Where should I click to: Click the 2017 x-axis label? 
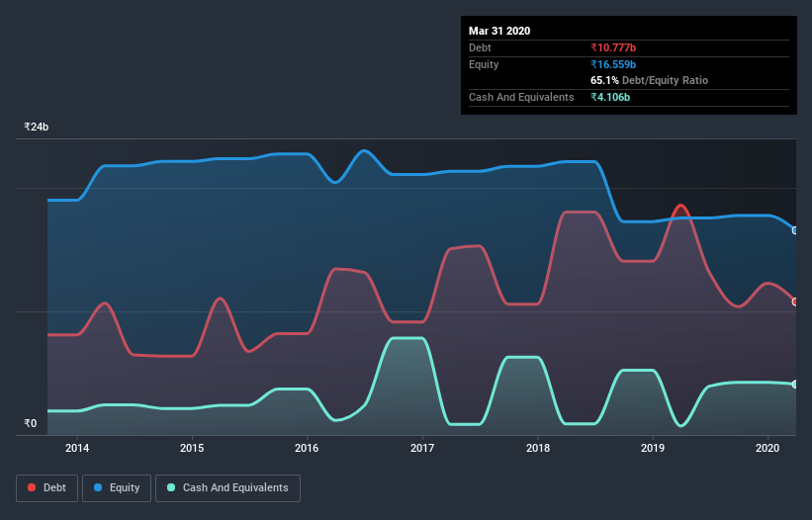tap(422, 448)
